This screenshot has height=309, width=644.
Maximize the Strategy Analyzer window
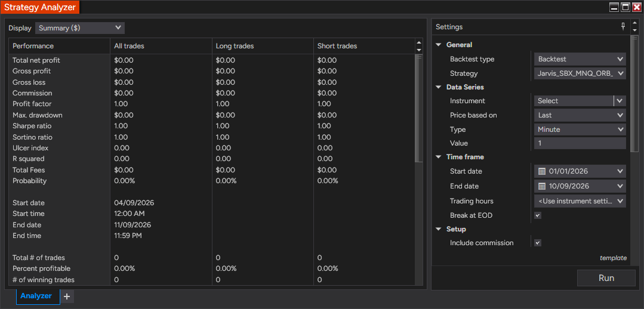coord(625,7)
